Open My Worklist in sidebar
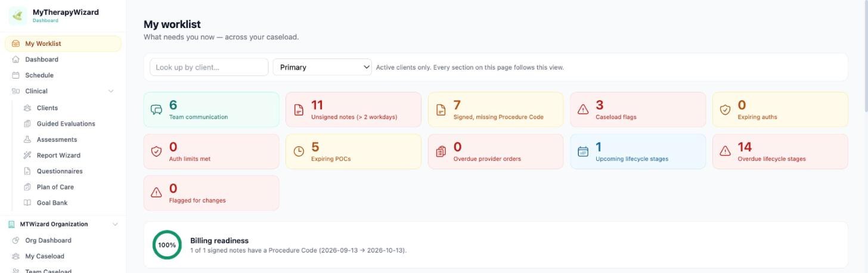This screenshot has width=868, height=273. [x=63, y=44]
